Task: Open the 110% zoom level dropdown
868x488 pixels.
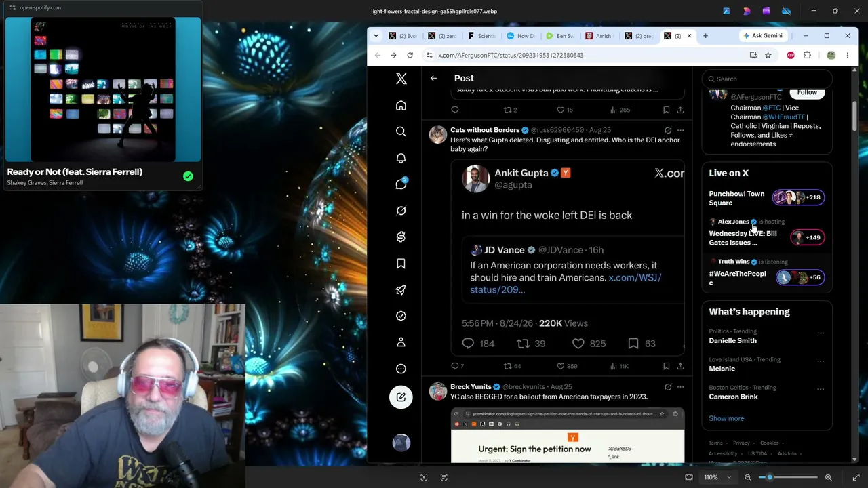Action: pyautogui.click(x=717, y=477)
